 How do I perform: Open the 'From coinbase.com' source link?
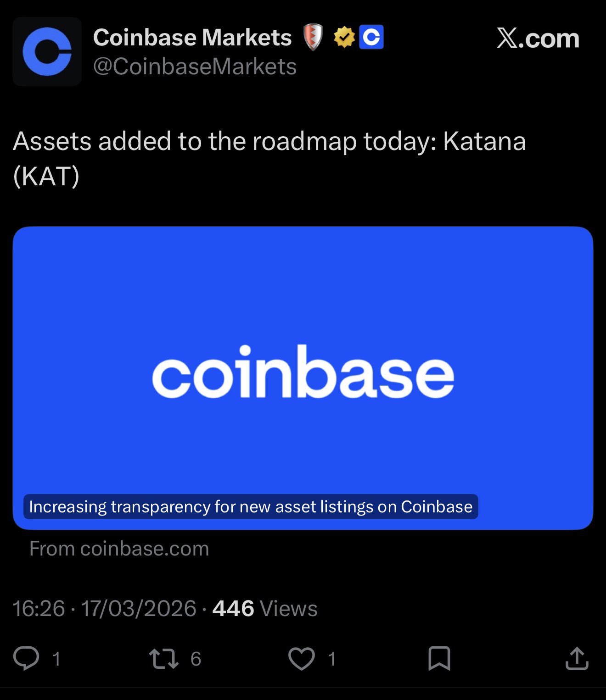coord(119,549)
